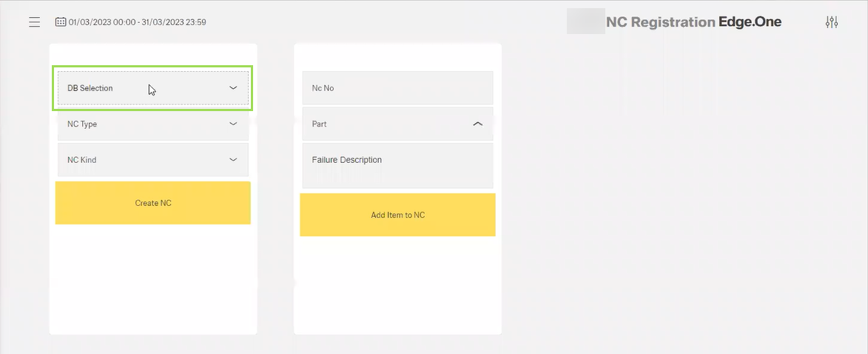Screen dimensions: 868x354
Task: Click the NC Registration page title
Action: (x=660, y=22)
